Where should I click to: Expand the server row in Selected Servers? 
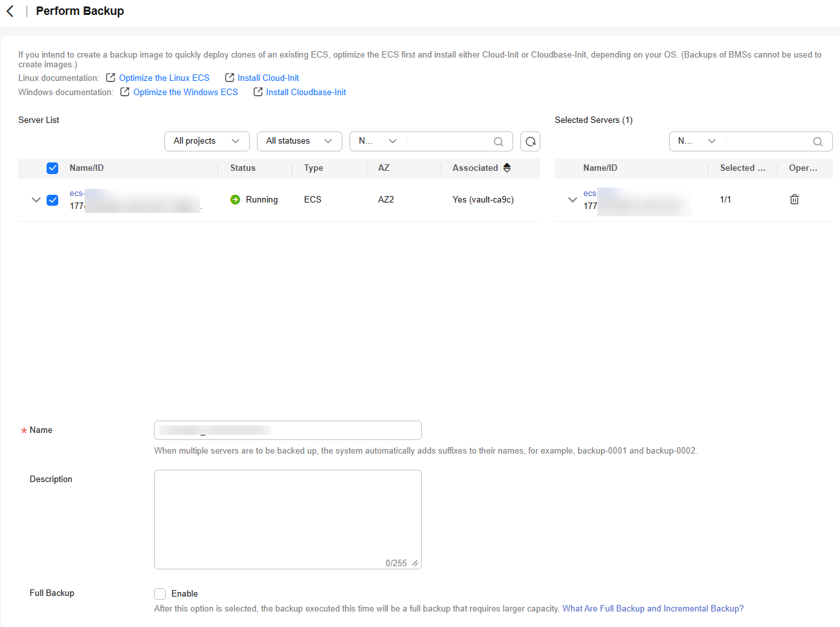tap(572, 200)
